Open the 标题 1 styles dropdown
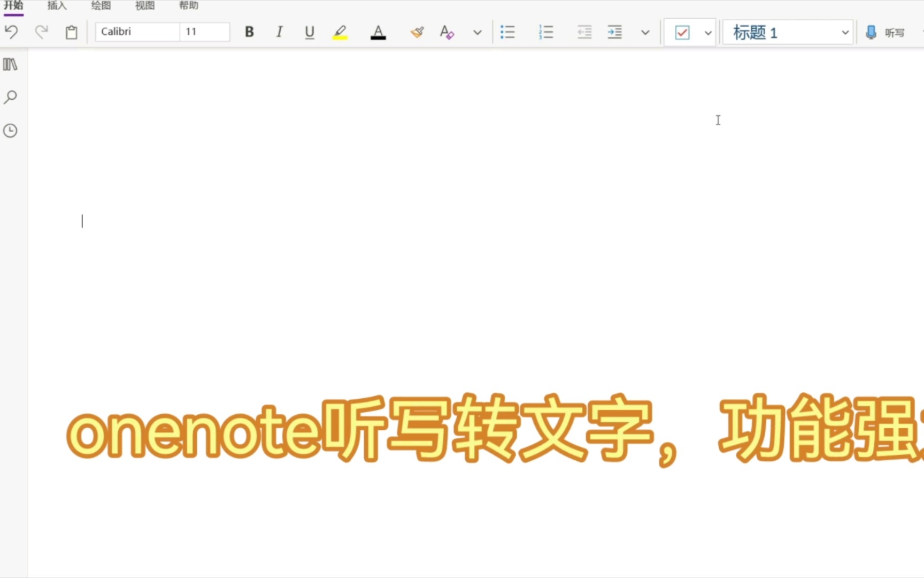Screen dimensions: 924x578 788,33
